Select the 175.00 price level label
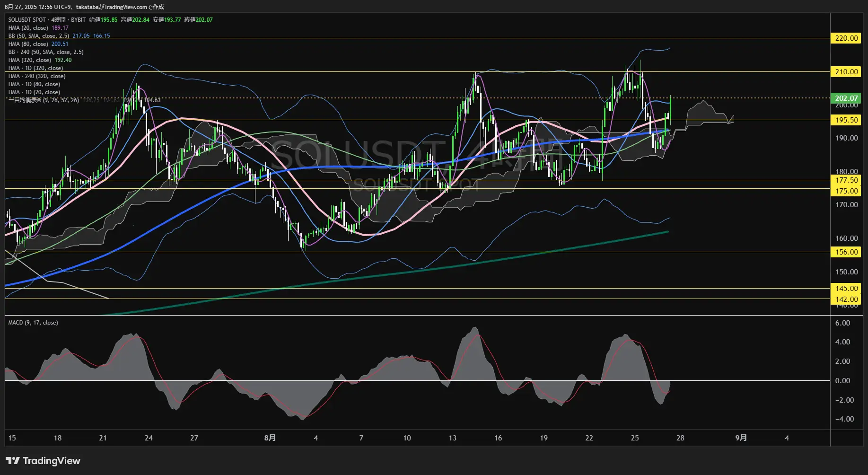The image size is (868, 475). (846, 191)
